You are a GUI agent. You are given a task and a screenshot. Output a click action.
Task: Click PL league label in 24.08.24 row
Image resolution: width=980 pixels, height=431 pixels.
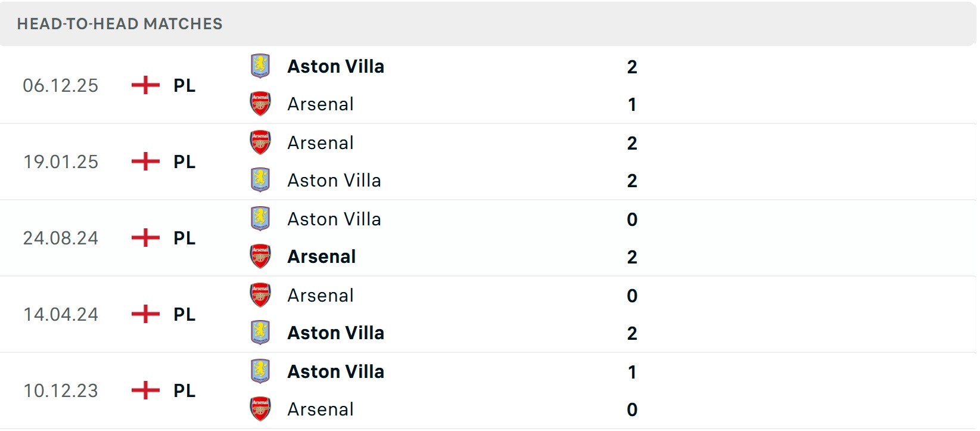[x=184, y=238]
